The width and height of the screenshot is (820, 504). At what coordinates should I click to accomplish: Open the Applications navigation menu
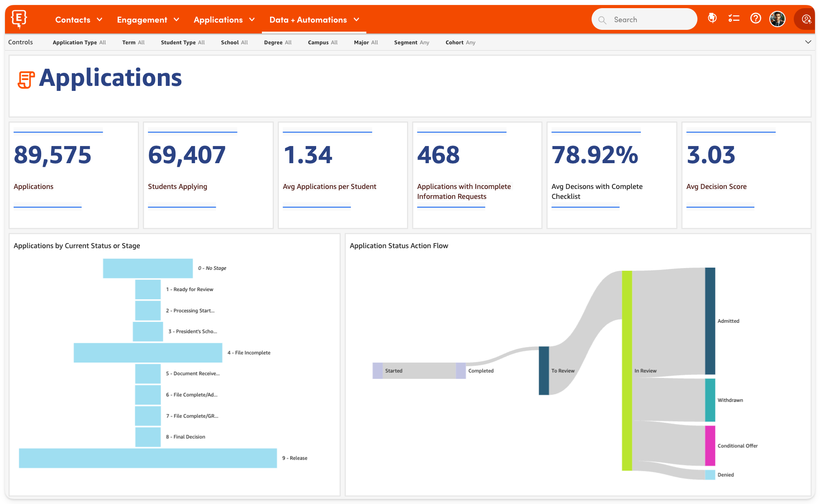(224, 20)
